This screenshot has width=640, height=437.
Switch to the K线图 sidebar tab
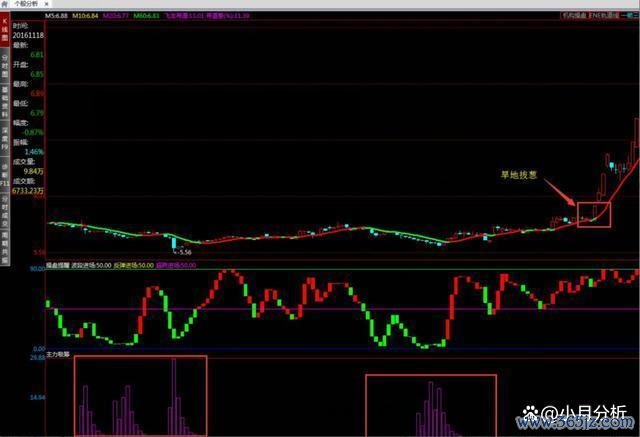click(x=5, y=29)
